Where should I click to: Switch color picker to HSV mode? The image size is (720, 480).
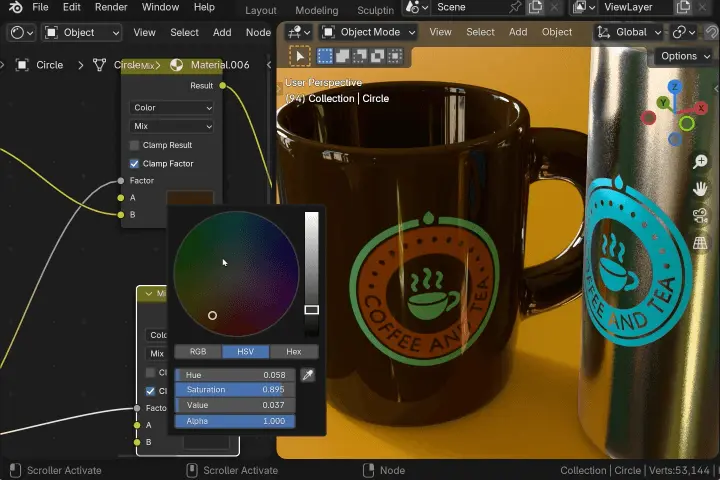coord(246,351)
